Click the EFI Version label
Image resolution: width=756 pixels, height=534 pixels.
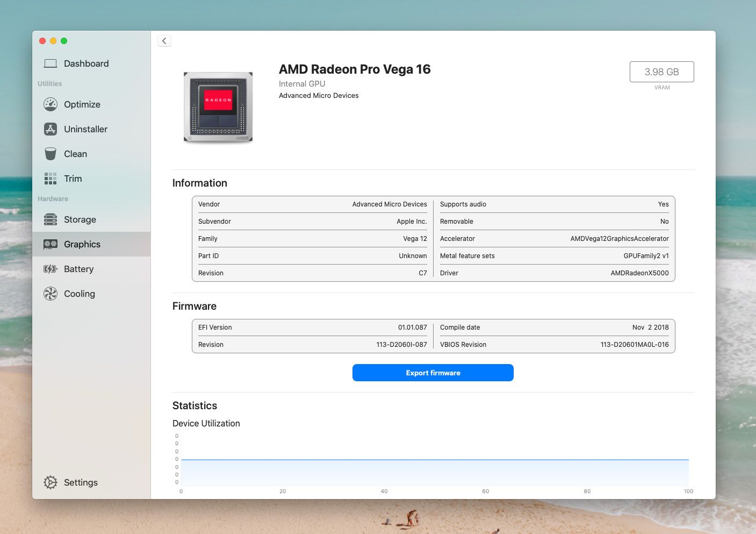pyautogui.click(x=215, y=327)
